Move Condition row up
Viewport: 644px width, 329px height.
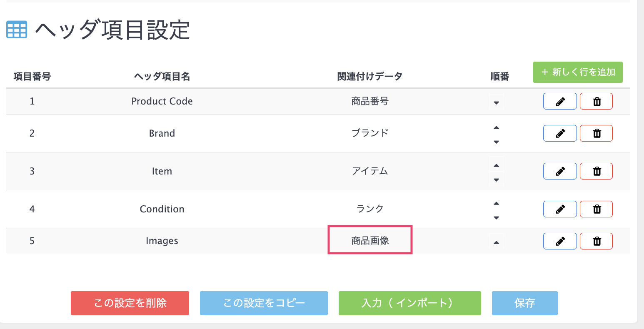pos(496,203)
